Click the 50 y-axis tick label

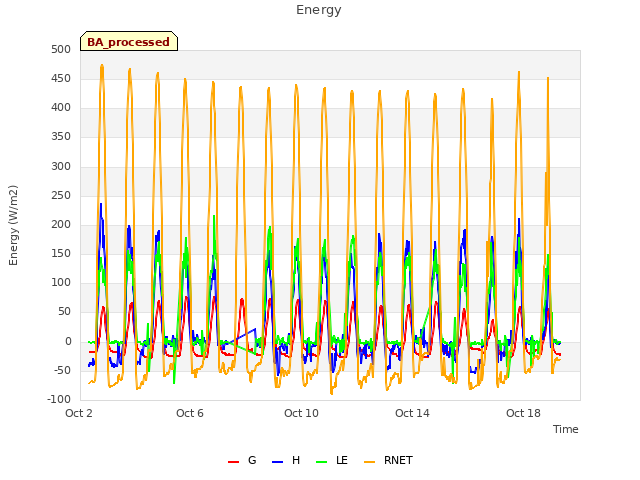(x=64, y=311)
